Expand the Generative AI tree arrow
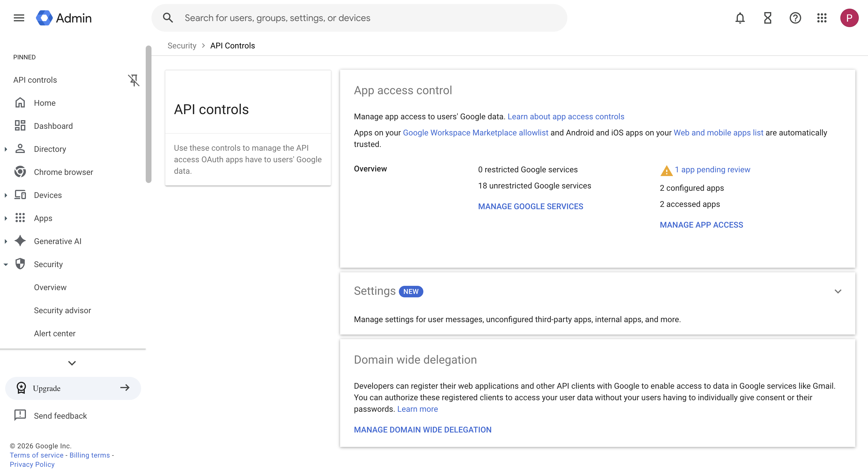Screen dimensions: 868x476 point(6,241)
